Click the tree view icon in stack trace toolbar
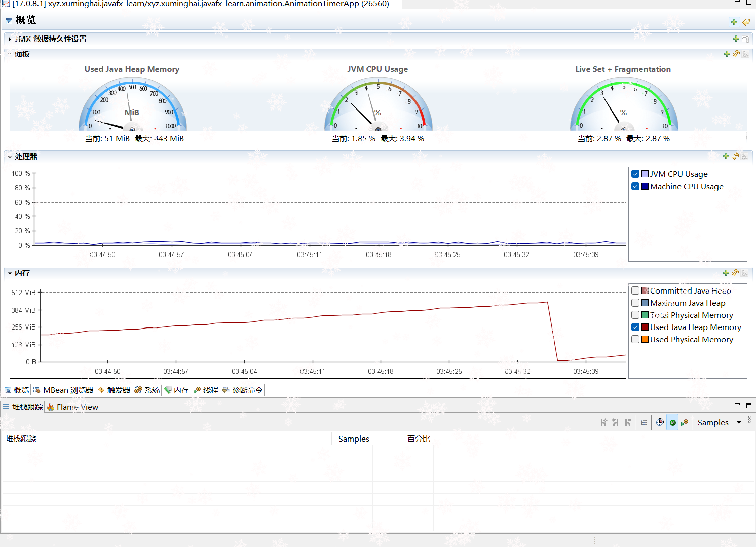756x547 pixels. 644,422
